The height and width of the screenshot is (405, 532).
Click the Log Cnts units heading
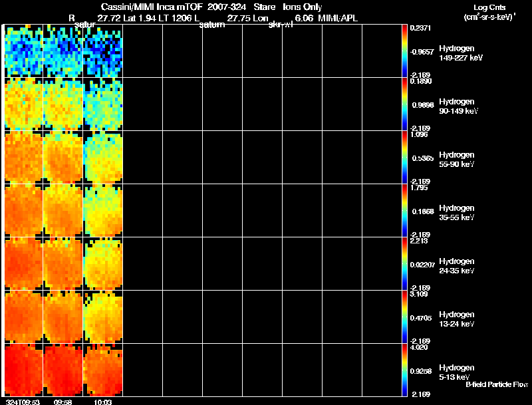pyautogui.click(x=489, y=7)
